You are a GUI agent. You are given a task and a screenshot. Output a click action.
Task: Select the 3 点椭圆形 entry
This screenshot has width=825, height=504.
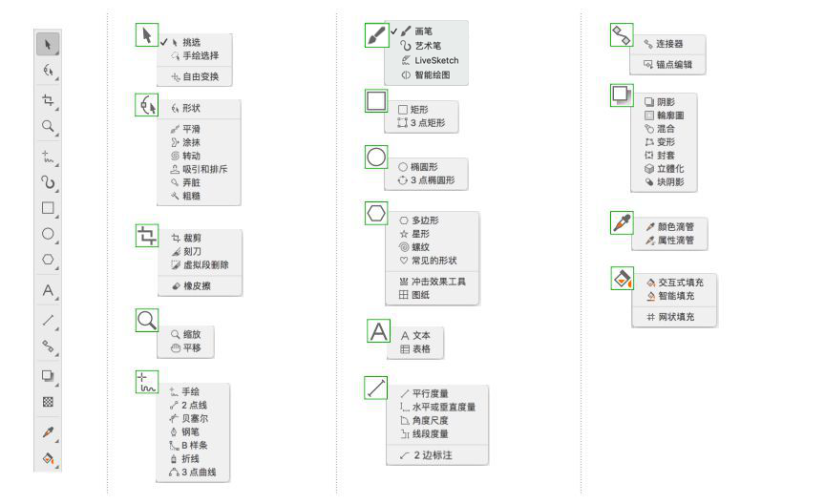click(x=432, y=179)
